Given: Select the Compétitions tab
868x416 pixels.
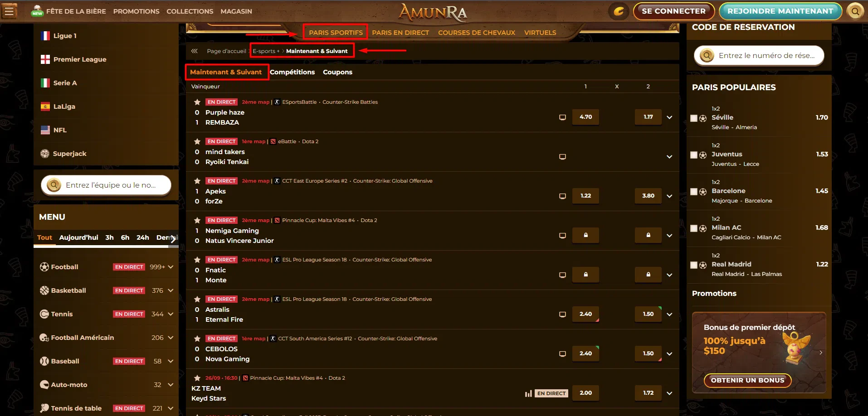Looking at the screenshot, I should coord(292,72).
